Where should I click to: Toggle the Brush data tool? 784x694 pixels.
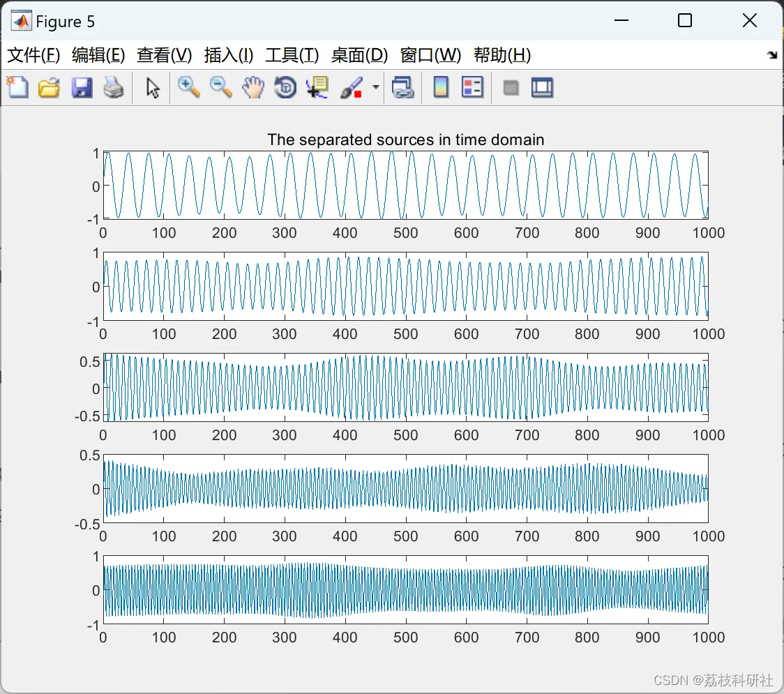pos(352,88)
